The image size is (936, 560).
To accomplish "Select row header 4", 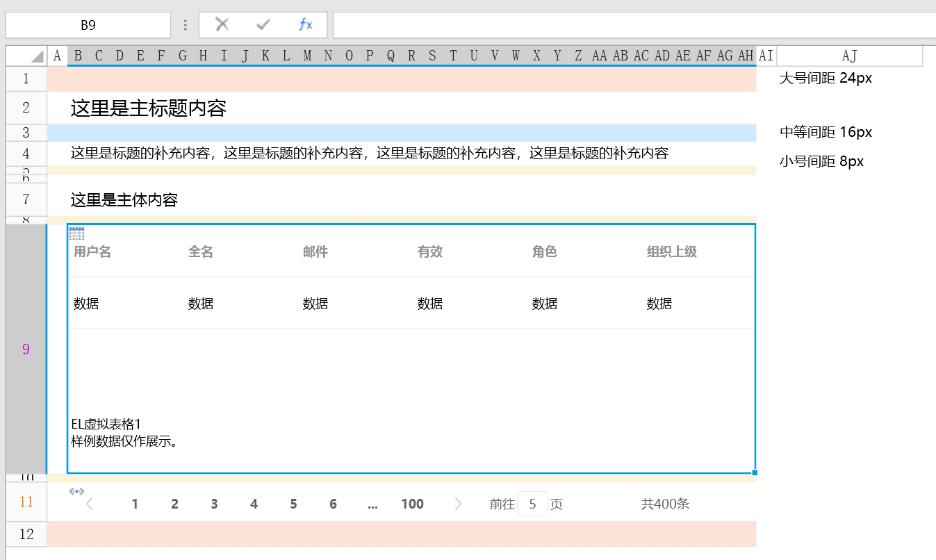I will click(26, 154).
